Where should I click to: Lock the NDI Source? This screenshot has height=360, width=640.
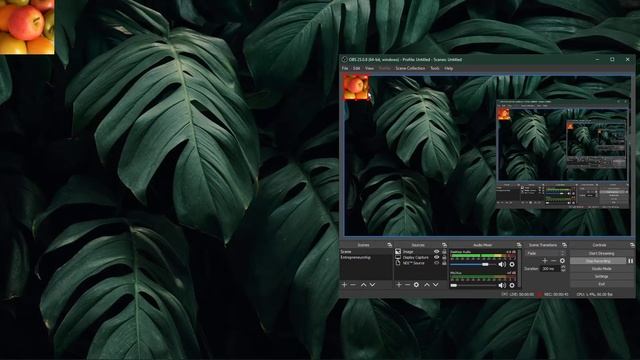pyautogui.click(x=444, y=263)
